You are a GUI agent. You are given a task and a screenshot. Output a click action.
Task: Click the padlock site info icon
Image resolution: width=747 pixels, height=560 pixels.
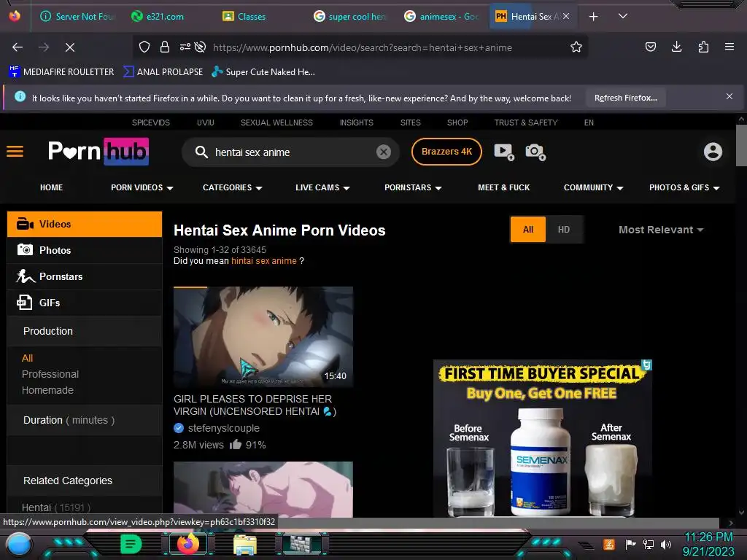tap(165, 47)
